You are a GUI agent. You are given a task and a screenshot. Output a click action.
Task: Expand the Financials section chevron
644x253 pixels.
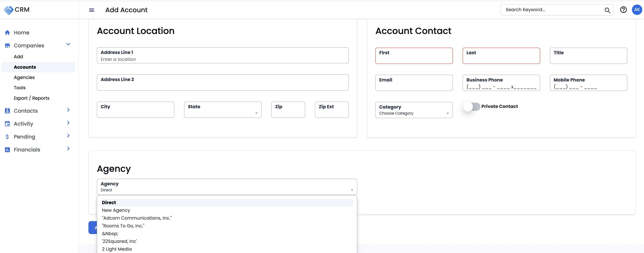coord(68,149)
